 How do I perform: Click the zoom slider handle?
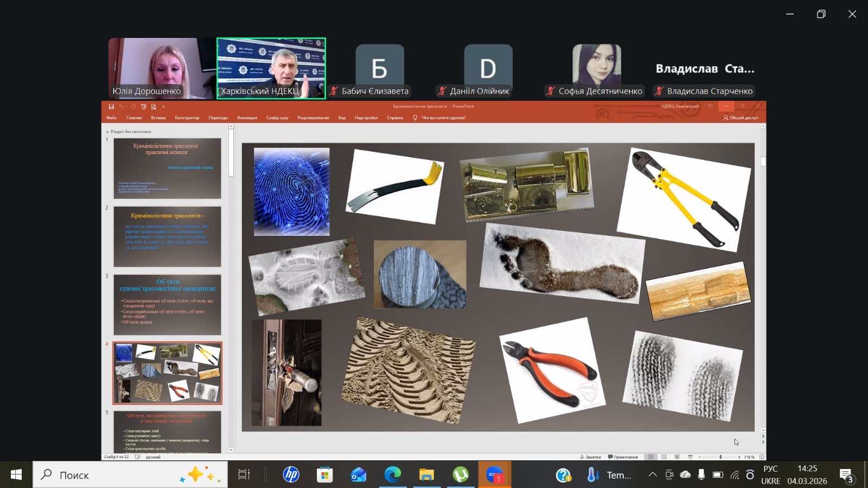pos(720,457)
